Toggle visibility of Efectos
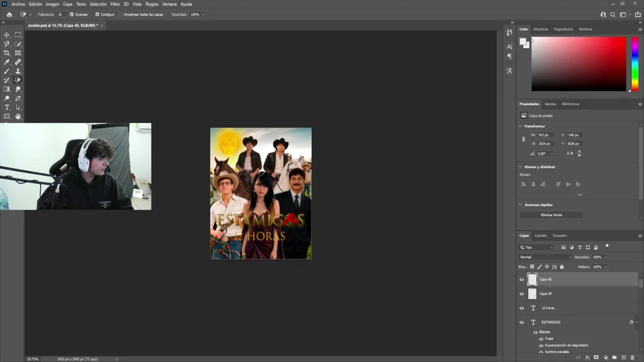Image resolution: width=644 pixels, height=362 pixels. (x=535, y=332)
